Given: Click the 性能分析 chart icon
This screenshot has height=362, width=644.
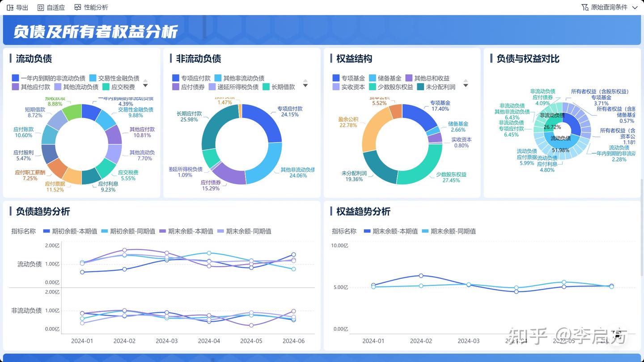Looking at the screenshot, I should [x=78, y=7].
